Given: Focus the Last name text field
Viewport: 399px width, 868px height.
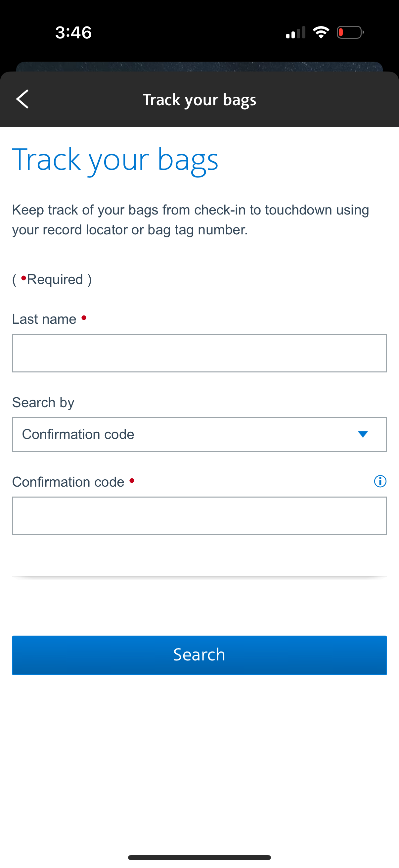Looking at the screenshot, I should coord(199,353).
